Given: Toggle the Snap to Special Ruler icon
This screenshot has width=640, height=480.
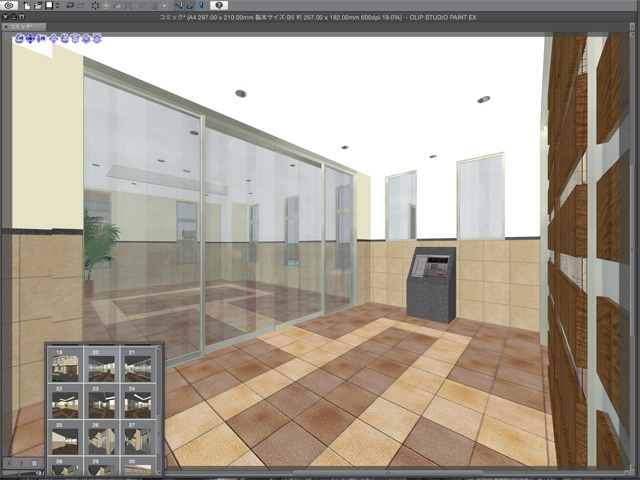Looking at the screenshot, I should (x=190, y=5).
